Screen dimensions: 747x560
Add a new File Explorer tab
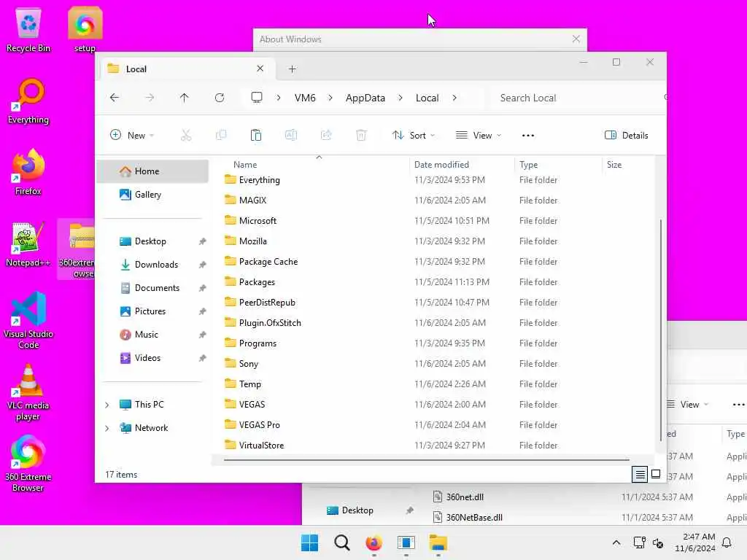293,69
